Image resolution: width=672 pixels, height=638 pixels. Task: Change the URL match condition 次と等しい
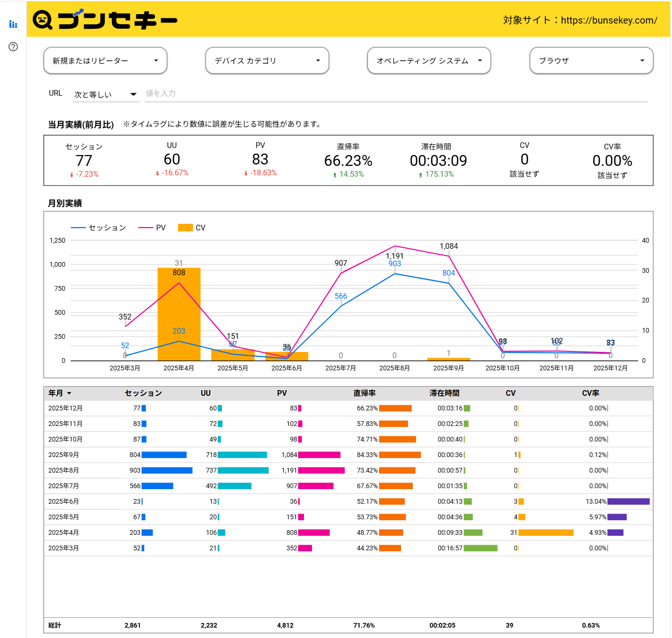[105, 94]
